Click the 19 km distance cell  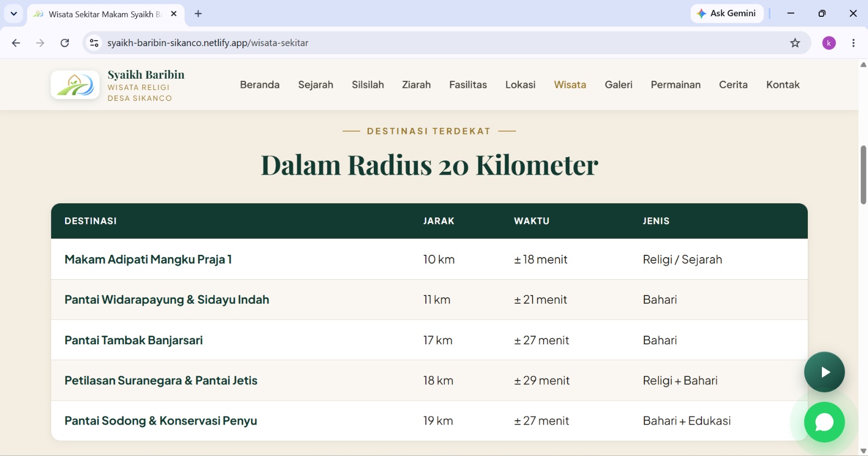pos(438,421)
